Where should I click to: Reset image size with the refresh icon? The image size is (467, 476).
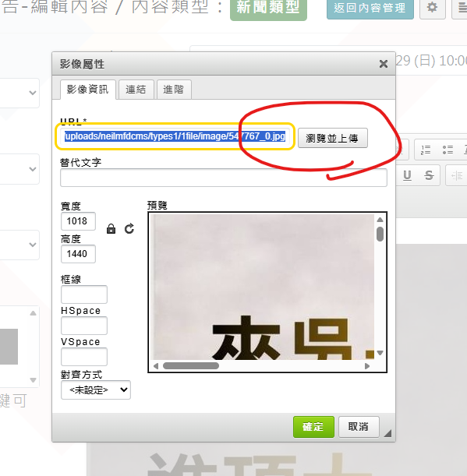point(129,228)
